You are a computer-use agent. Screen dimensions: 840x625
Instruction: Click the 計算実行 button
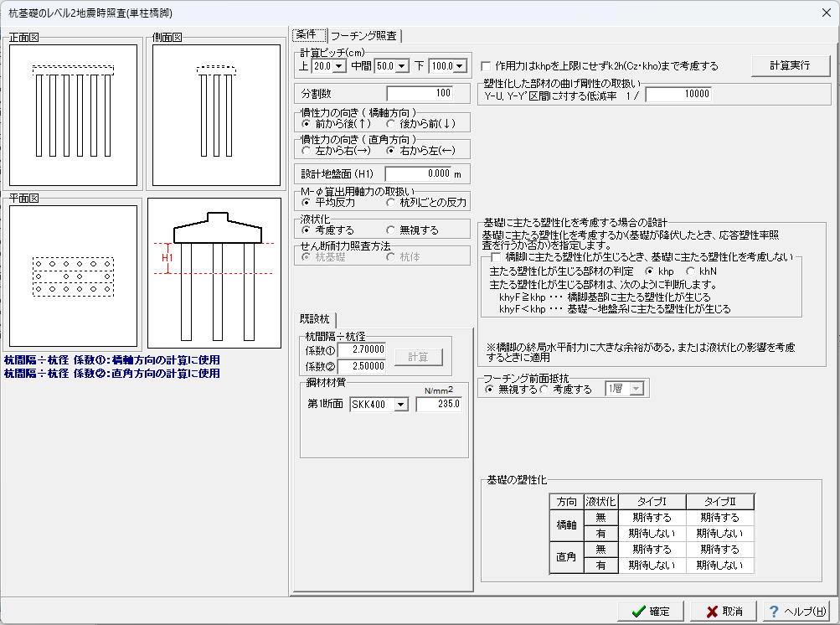(x=791, y=66)
